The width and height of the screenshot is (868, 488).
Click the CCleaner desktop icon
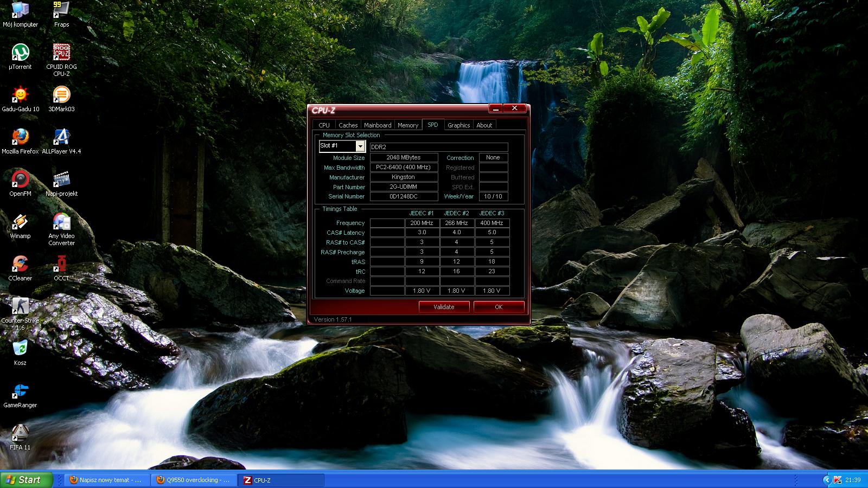[20, 268]
